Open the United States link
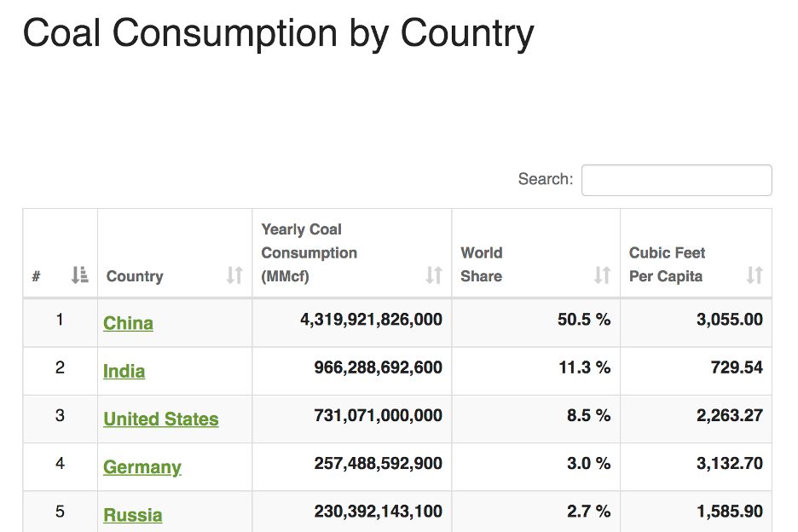 coord(161,419)
